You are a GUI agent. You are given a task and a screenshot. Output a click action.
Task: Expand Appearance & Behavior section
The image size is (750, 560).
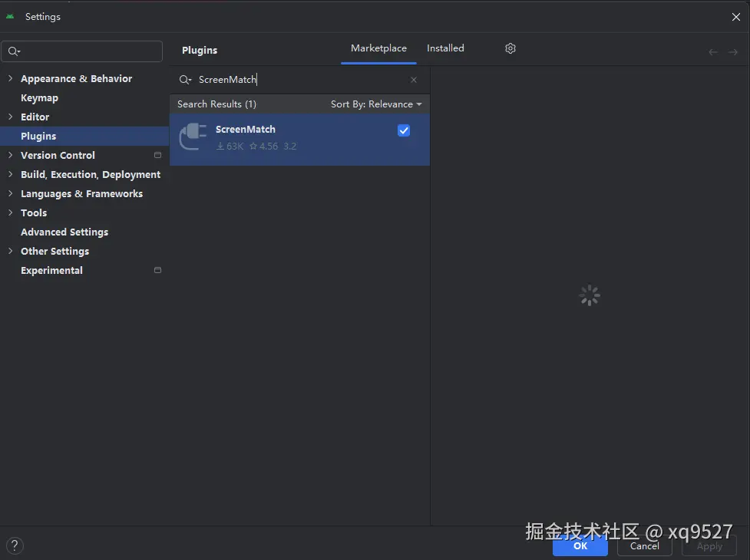(10, 78)
